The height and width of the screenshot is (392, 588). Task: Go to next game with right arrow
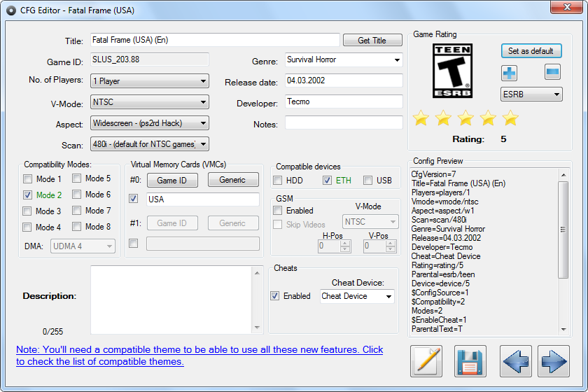pyautogui.click(x=554, y=361)
